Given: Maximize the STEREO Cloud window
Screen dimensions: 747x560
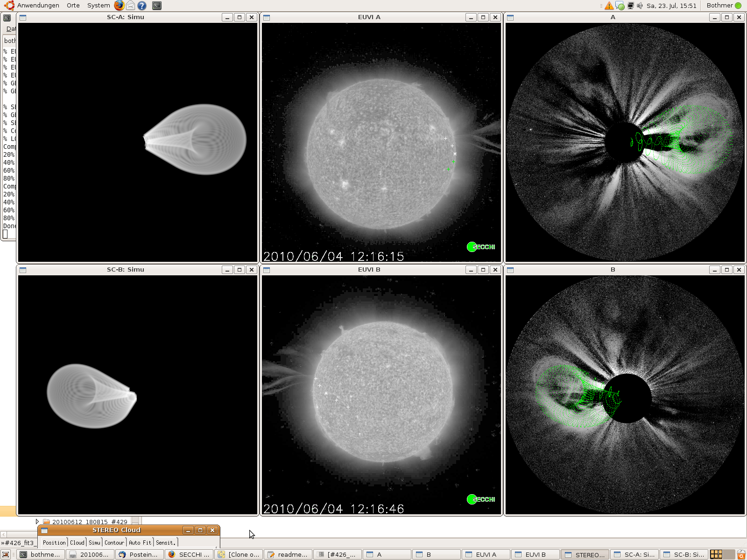Looking at the screenshot, I should (x=200, y=530).
